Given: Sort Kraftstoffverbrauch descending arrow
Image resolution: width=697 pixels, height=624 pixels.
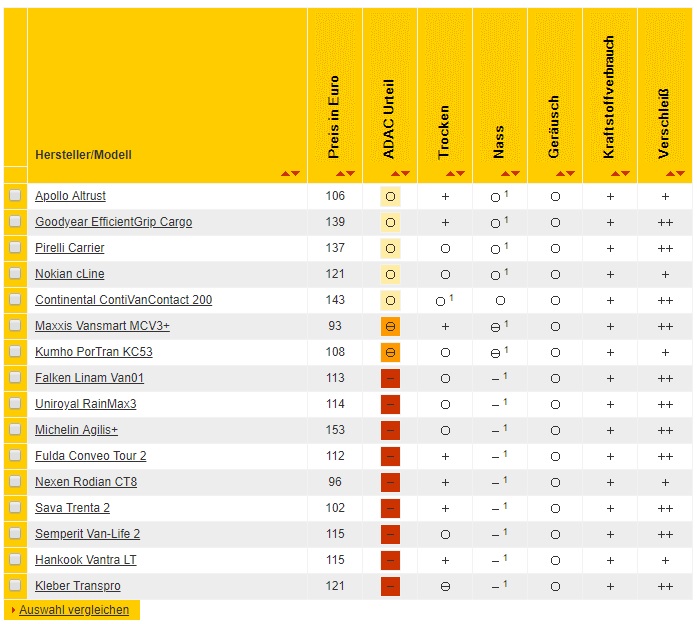Looking at the screenshot, I should click(626, 173).
